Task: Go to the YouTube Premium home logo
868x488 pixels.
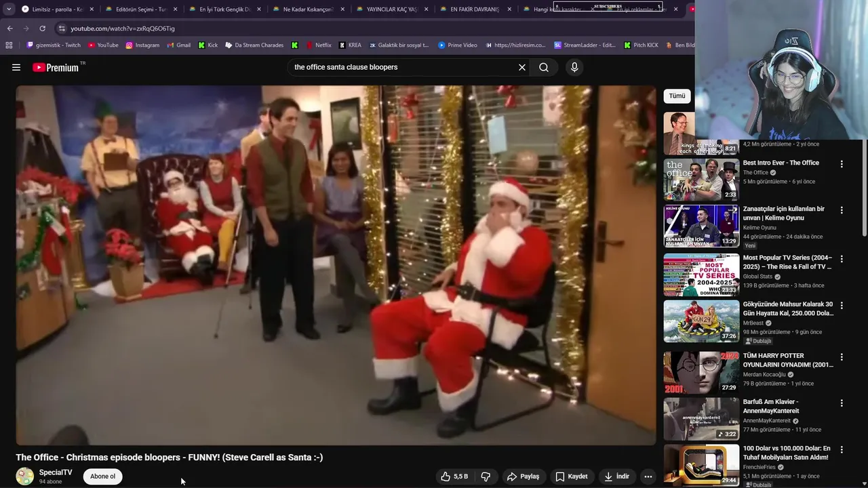Action: click(56, 67)
